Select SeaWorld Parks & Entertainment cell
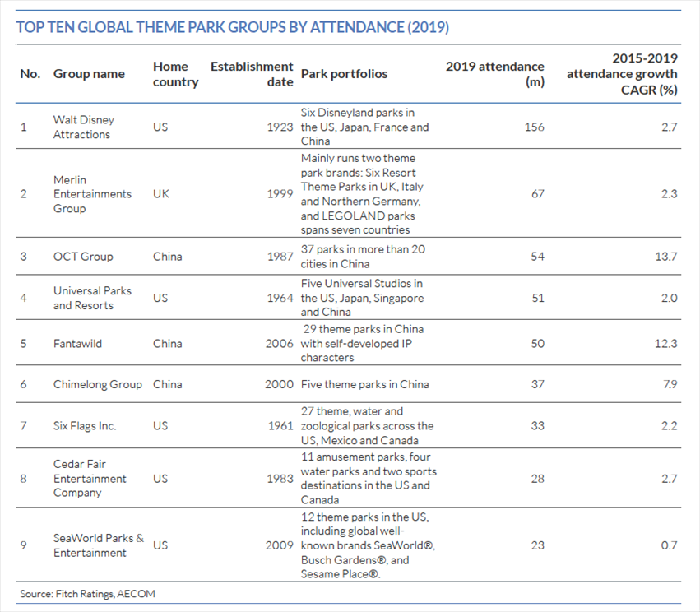Screen dimensions: 700x612 98,545
